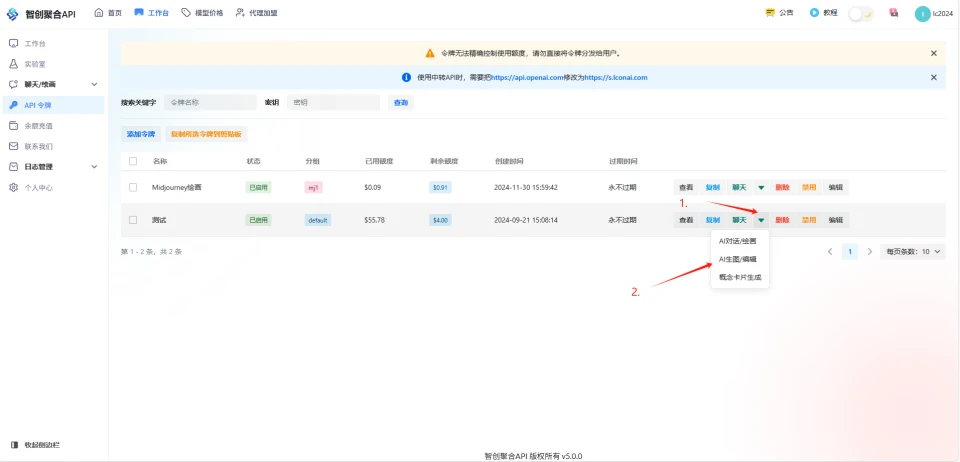Open the 首页 home tab
This screenshot has width=960, height=462.
(x=108, y=13)
